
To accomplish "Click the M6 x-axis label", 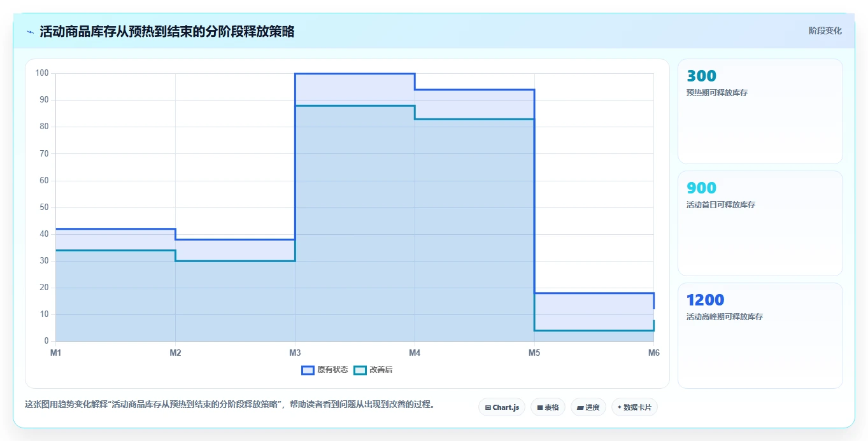I will [x=654, y=353].
